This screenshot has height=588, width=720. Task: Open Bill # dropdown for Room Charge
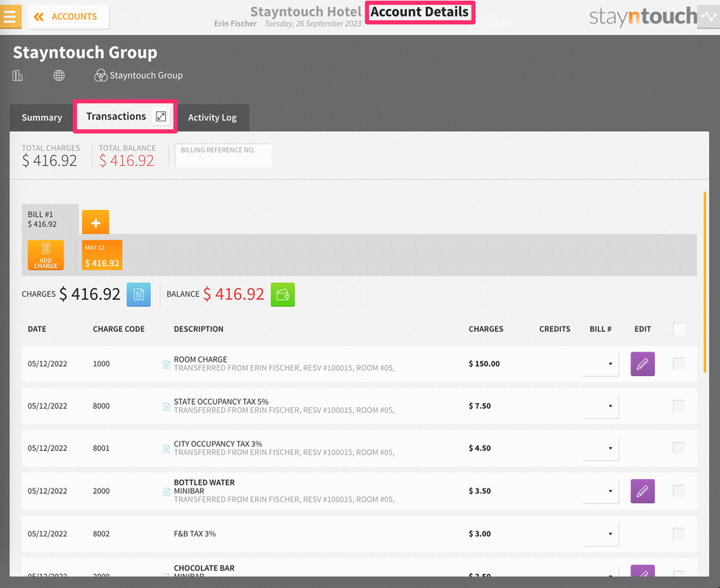point(601,364)
